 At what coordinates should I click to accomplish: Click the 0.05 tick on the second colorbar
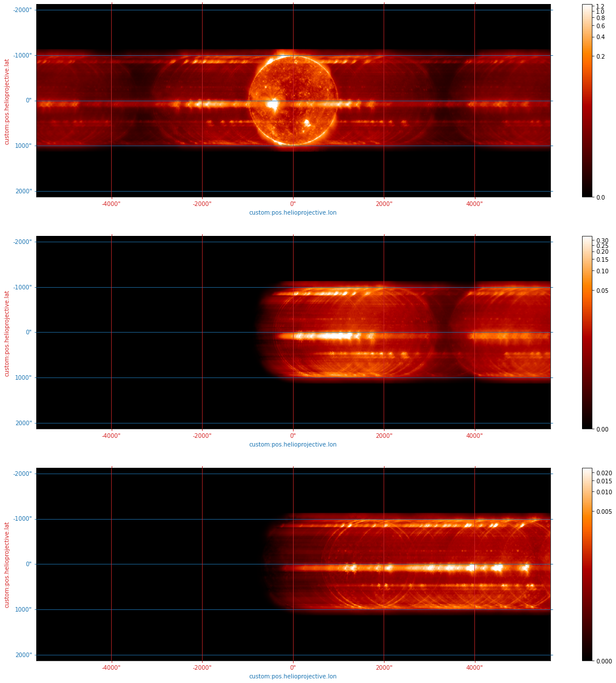click(x=602, y=291)
